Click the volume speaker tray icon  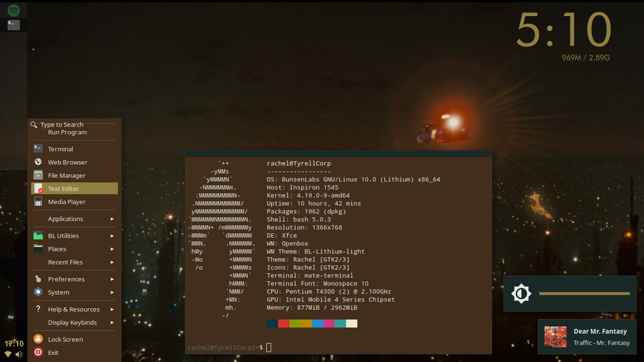(x=19, y=354)
